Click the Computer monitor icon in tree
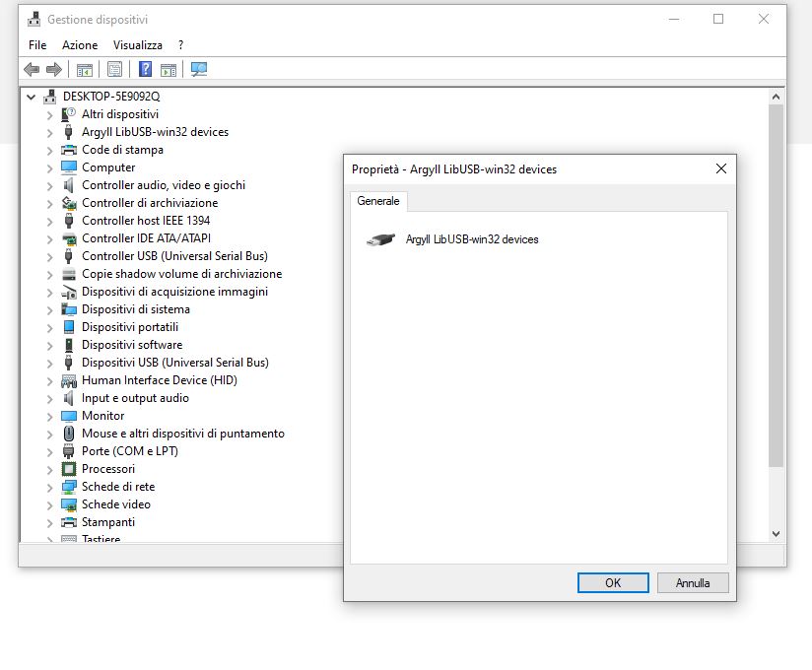812x670 pixels. [x=68, y=167]
